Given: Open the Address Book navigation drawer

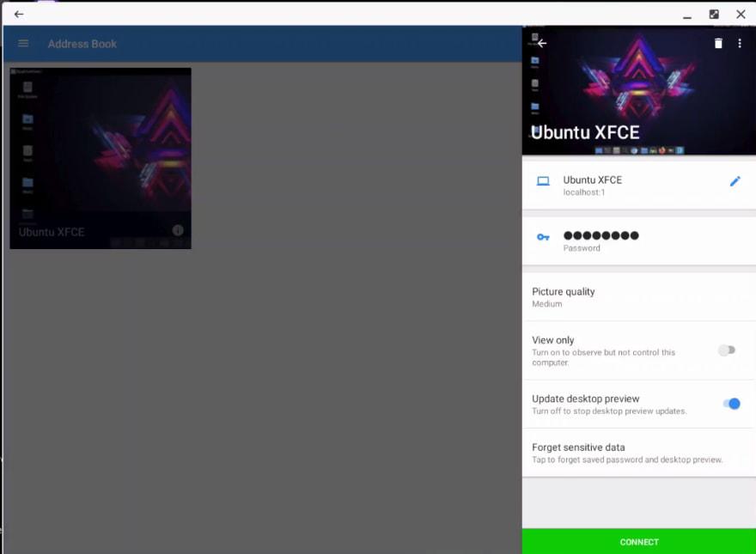Looking at the screenshot, I should 22,43.
